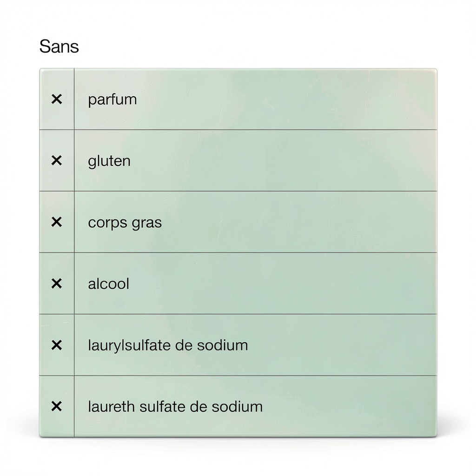Viewport: 476px width, 476px height.
Task: Click the "gluten" text
Action: click(x=109, y=162)
